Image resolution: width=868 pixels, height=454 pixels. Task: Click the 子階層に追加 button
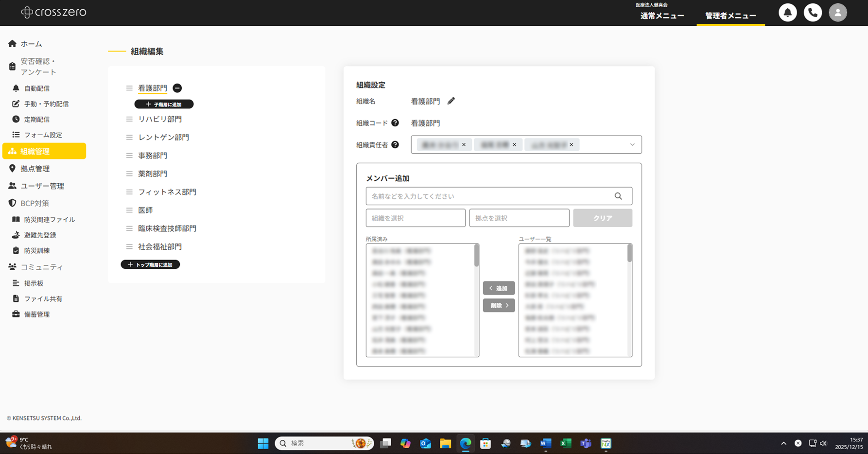tap(163, 104)
